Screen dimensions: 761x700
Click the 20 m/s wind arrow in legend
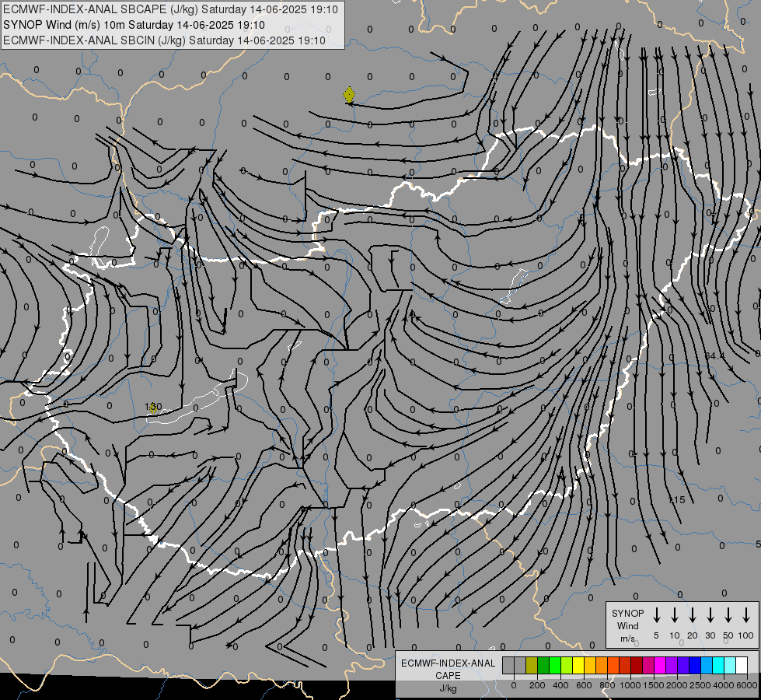(x=693, y=615)
